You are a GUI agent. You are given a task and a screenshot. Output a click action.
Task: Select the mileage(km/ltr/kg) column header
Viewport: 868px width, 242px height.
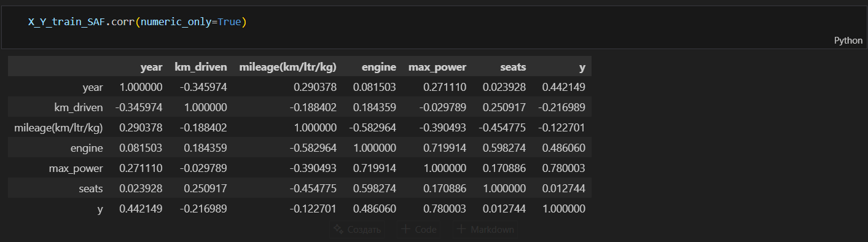pos(287,67)
